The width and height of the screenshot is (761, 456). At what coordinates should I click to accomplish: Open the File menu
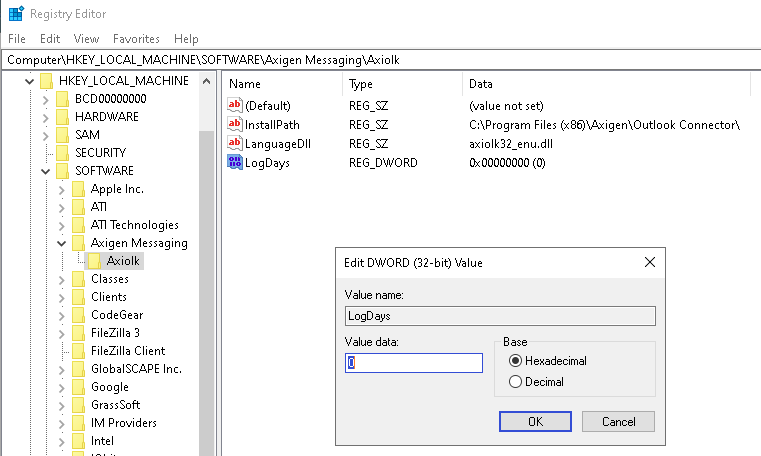(x=17, y=39)
